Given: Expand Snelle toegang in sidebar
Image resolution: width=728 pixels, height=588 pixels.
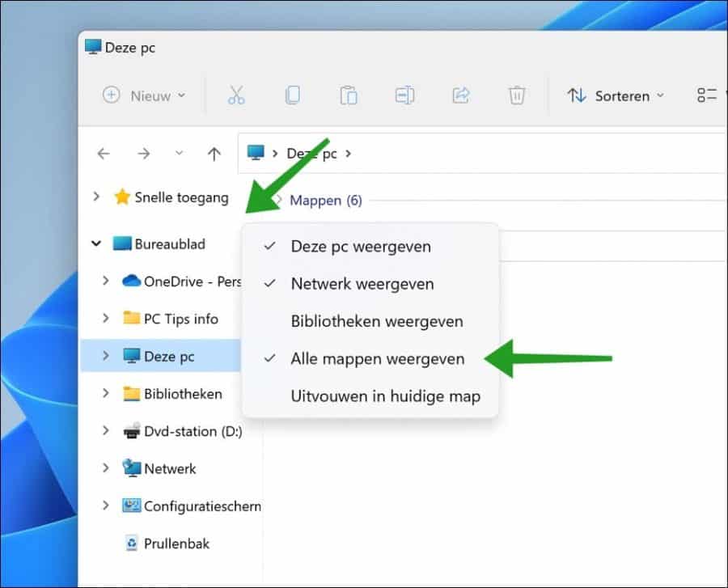Looking at the screenshot, I should pos(97,197).
